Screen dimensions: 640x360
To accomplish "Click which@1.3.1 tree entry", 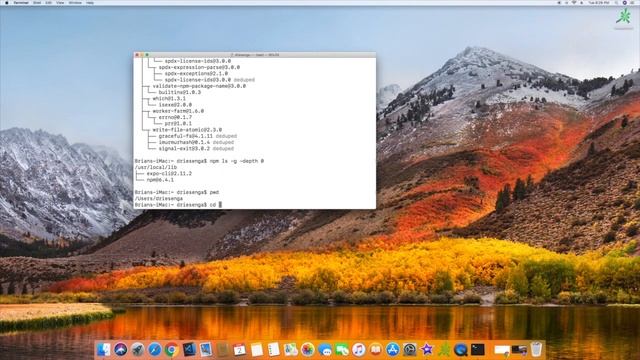I will coord(169,98).
